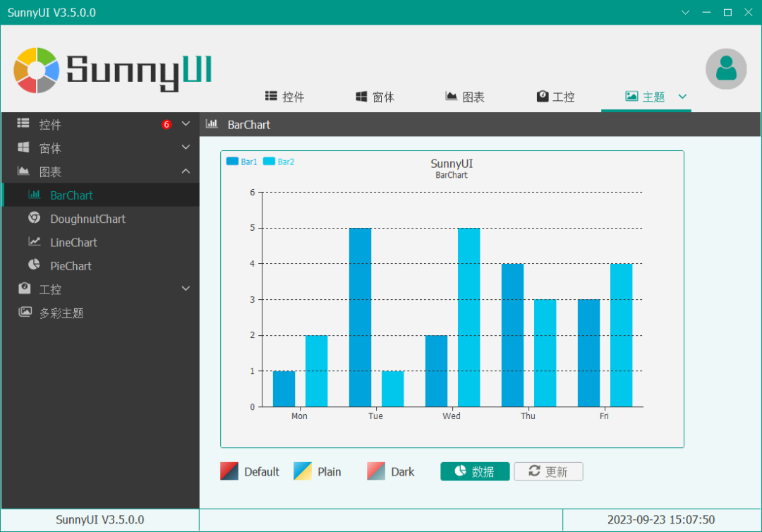The width and height of the screenshot is (762, 532).
Task: Click the BarChart icon in the page header
Action: (x=211, y=124)
